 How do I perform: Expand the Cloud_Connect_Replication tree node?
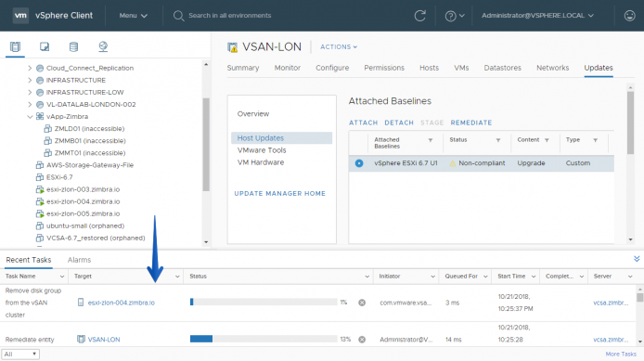pos(30,68)
